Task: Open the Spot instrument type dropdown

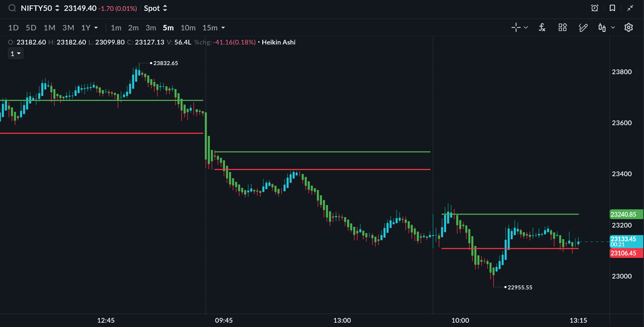Action: pos(156,8)
